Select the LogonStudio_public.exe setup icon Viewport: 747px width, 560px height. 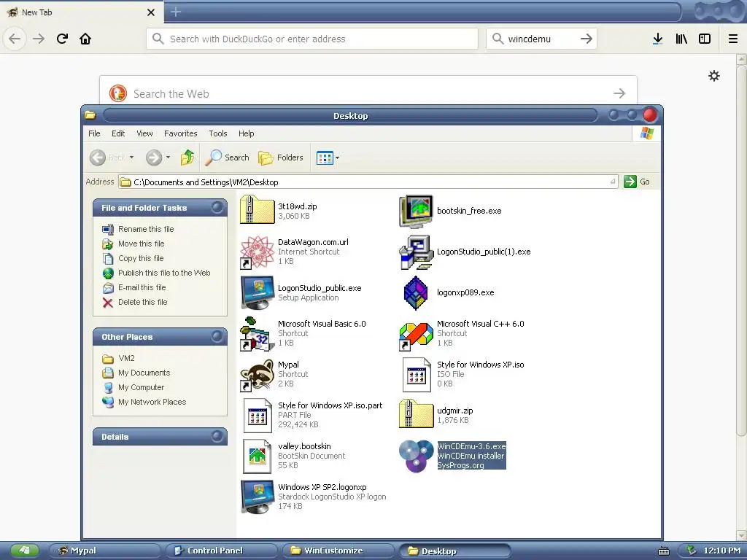(258, 292)
